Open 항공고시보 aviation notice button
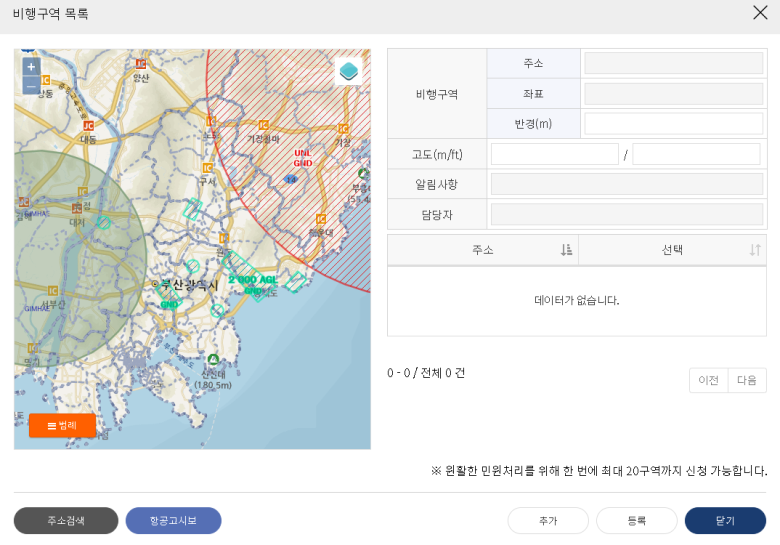 [x=173, y=521]
